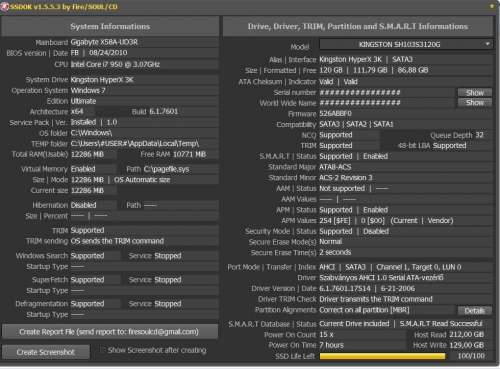The width and height of the screenshot is (500, 369).
Task: Select Free RAM value 10771 MB
Action: 189,154
